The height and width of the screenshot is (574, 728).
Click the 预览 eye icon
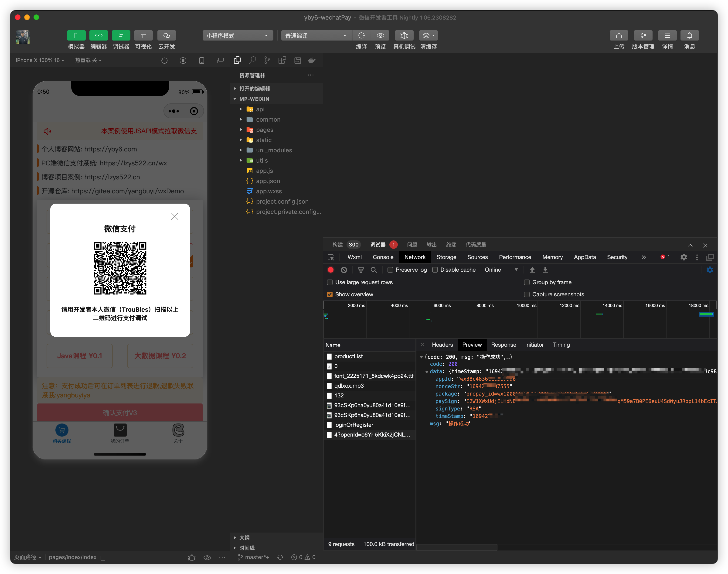point(380,36)
